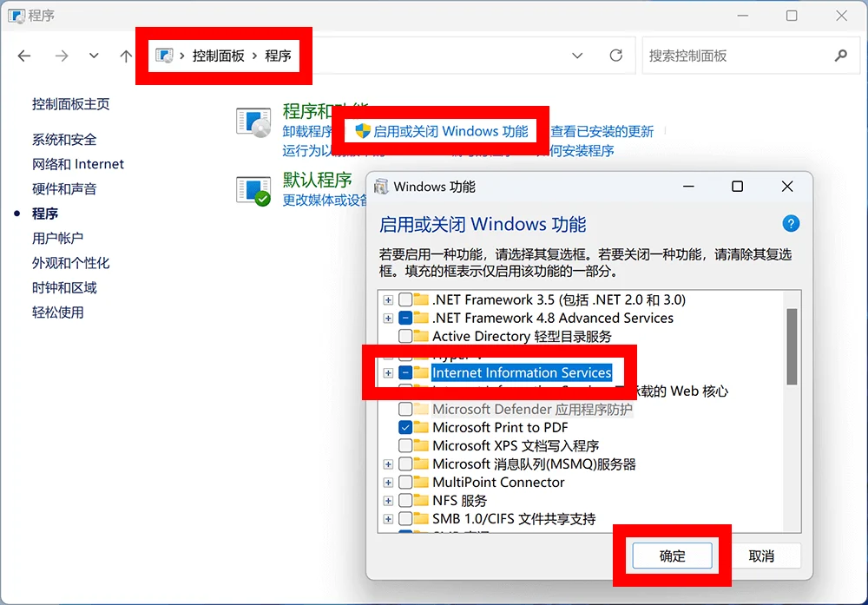Open the address bar history dropdown
This screenshot has width=868, height=605.
point(577,56)
